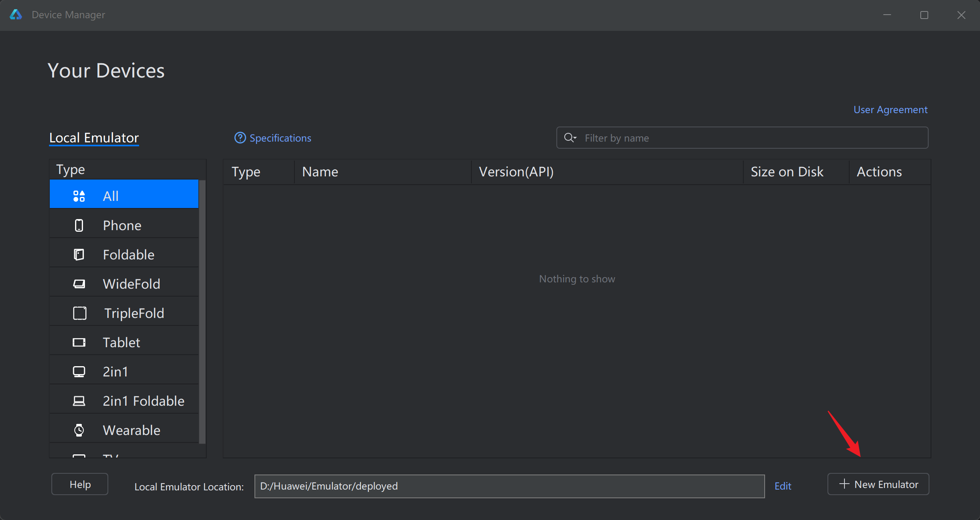Focus the Filter by name field
Image resolution: width=980 pixels, height=520 pixels.
[751, 138]
